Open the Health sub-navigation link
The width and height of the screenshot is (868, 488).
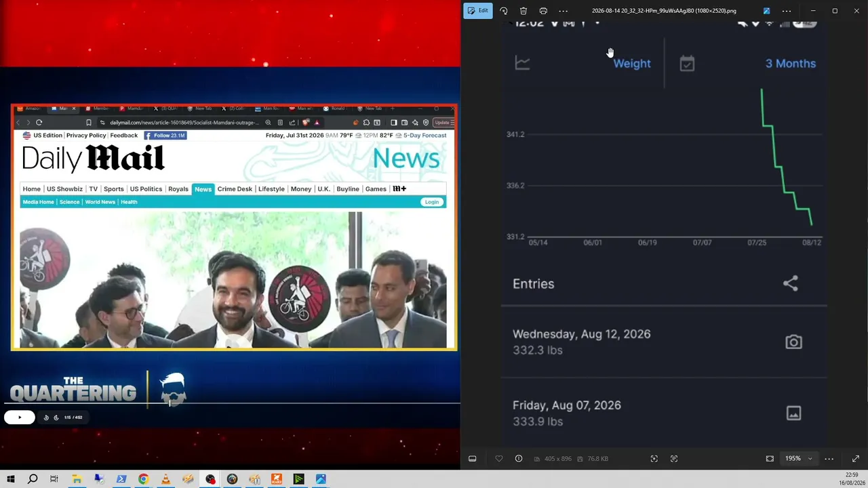[129, 202]
